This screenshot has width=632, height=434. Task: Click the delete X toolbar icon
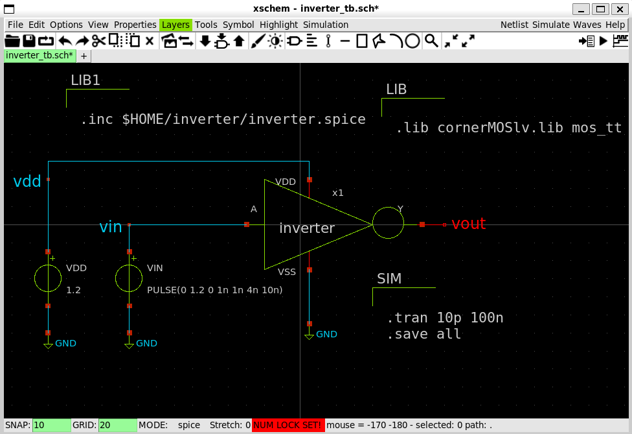(150, 41)
